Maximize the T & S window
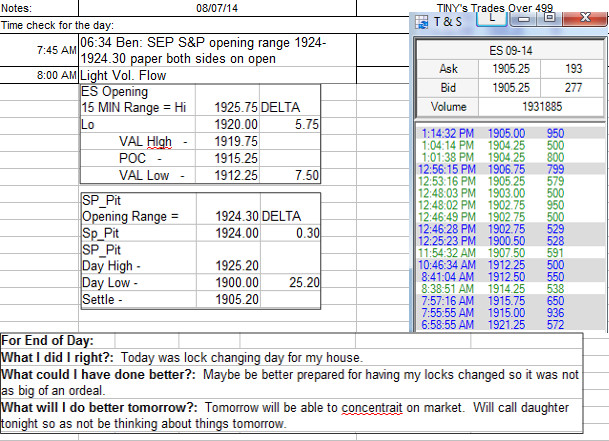 click(549, 18)
